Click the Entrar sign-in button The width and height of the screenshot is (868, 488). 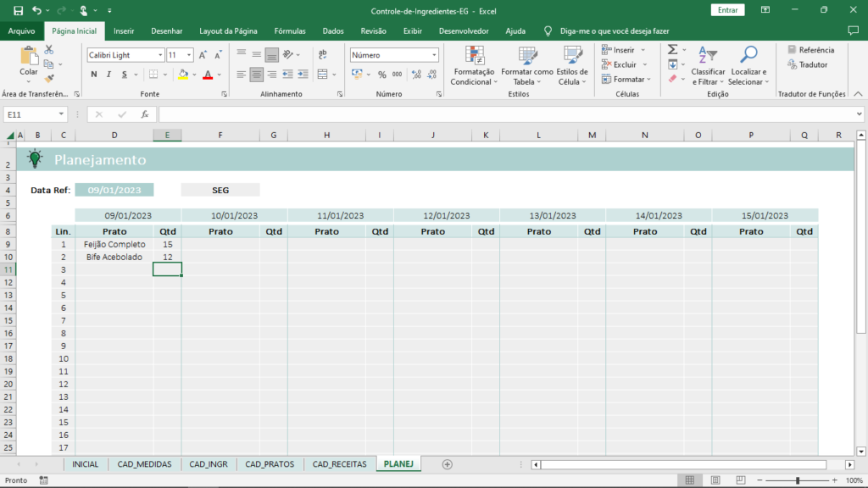click(726, 10)
